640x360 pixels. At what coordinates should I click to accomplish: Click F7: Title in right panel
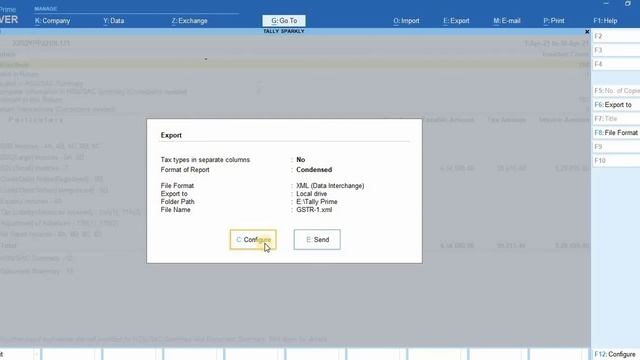point(616,119)
